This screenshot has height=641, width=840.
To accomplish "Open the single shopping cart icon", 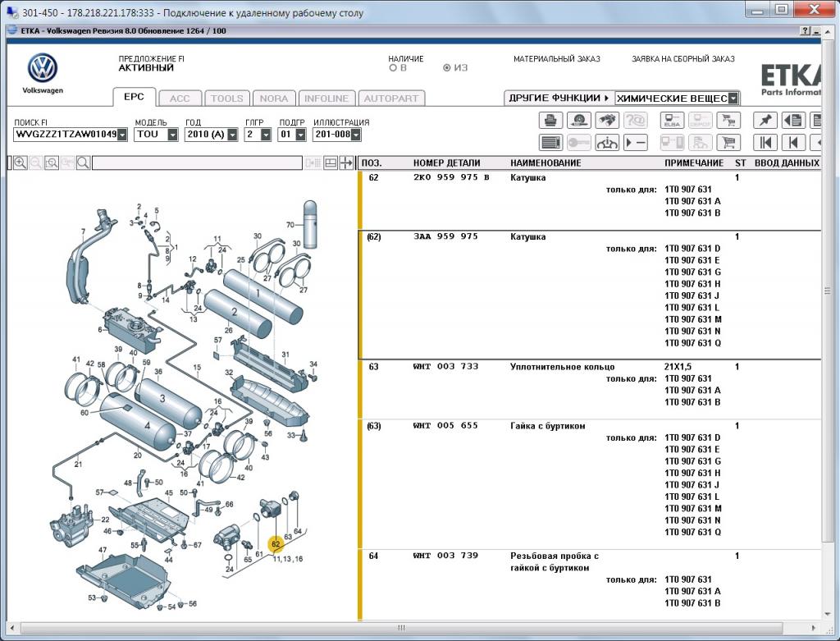I will coord(728,143).
